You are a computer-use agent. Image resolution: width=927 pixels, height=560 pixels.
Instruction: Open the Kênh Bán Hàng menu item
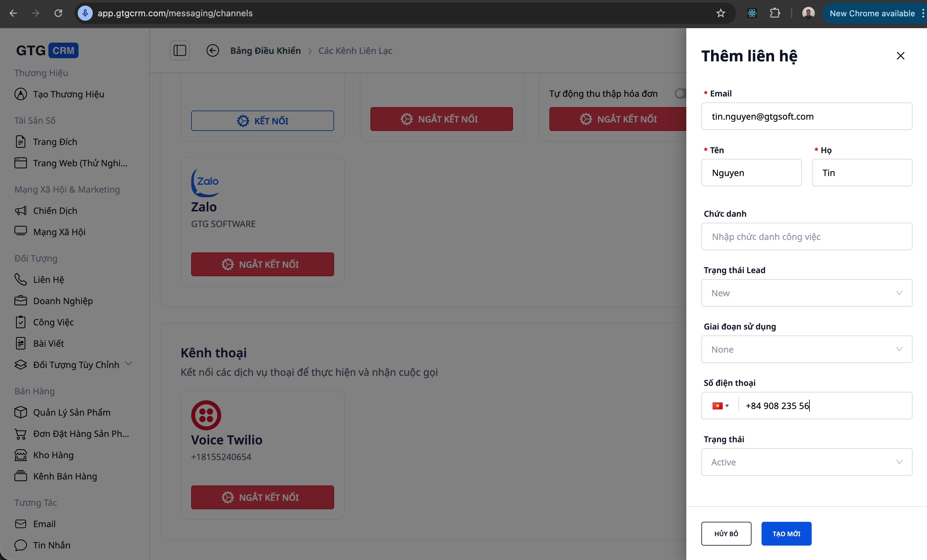[65, 476]
